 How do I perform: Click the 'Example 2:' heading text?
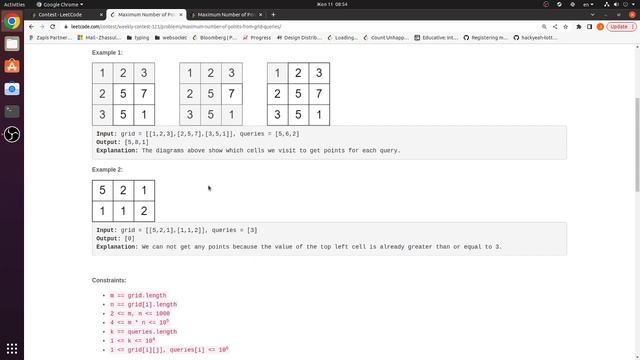click(107, 170)
